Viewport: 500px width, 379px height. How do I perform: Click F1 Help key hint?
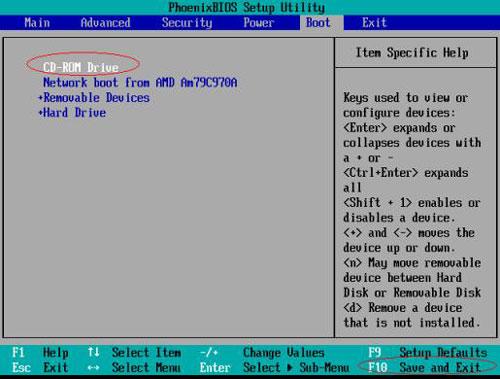pyautogui.click(x=40, y=353)
